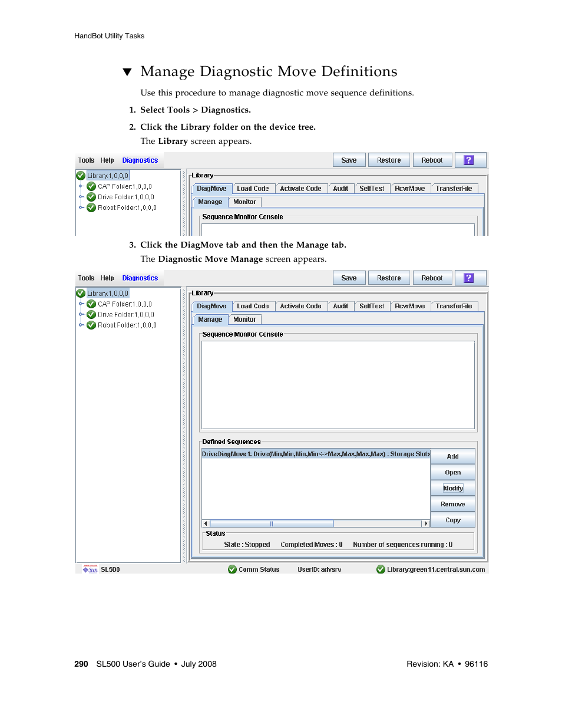Click the Reboot button in upper screenshot

(432, 160)
